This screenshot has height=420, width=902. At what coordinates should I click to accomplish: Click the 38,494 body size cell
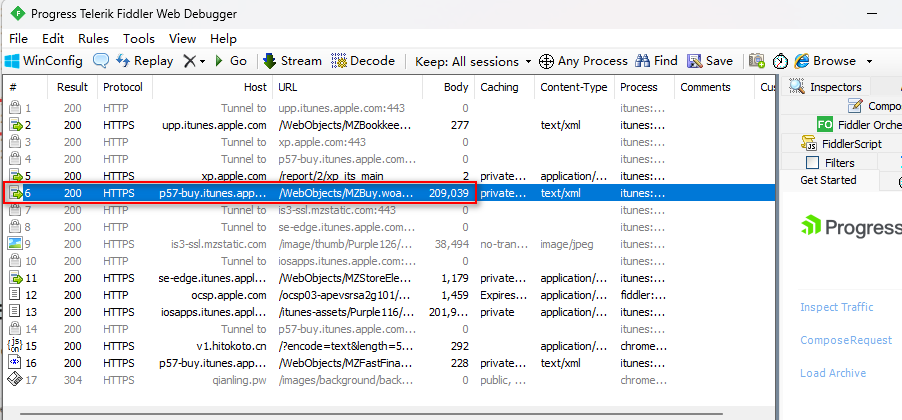point(452,244)
